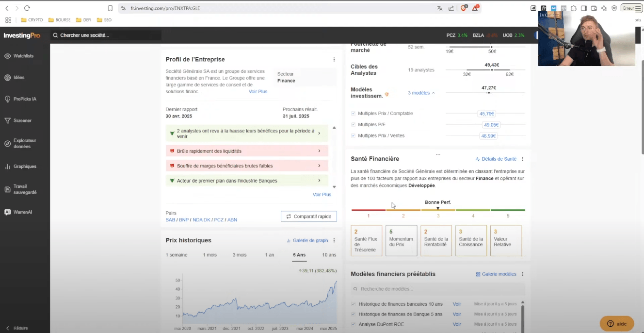The width and height of the screenshot is (644, 333).
Task: Select the 5 Ans chart range tab
Action: coord(299,255)
